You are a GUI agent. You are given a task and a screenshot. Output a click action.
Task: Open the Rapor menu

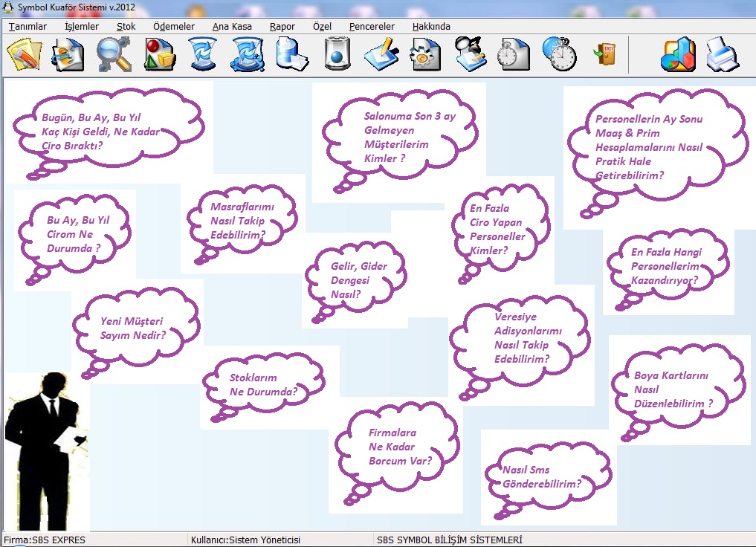(x=282, y=27)
